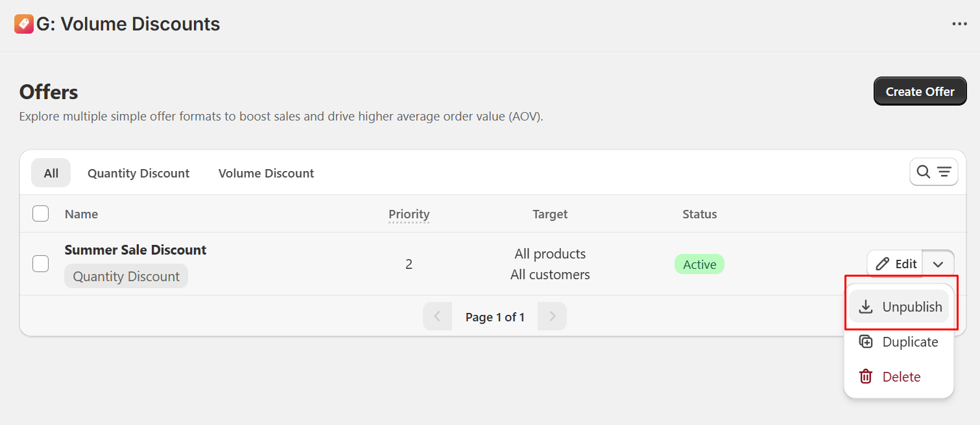Switch to the Volume Discount tab
This screenshot has height=425, width=980.
pos(266,173)
